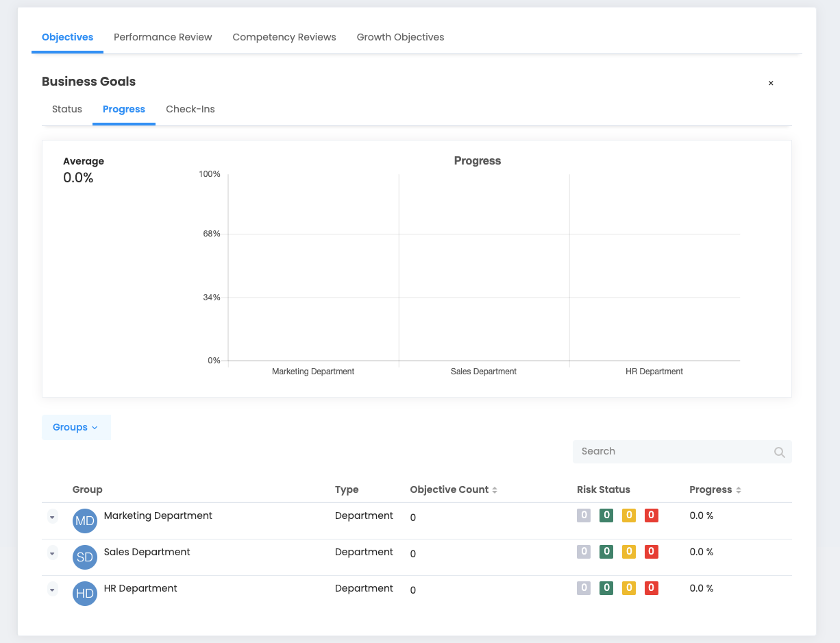This screenshot has width=840, height=643.
Task: Switch to the Performance Review tab
Action: tap(163, 37)
